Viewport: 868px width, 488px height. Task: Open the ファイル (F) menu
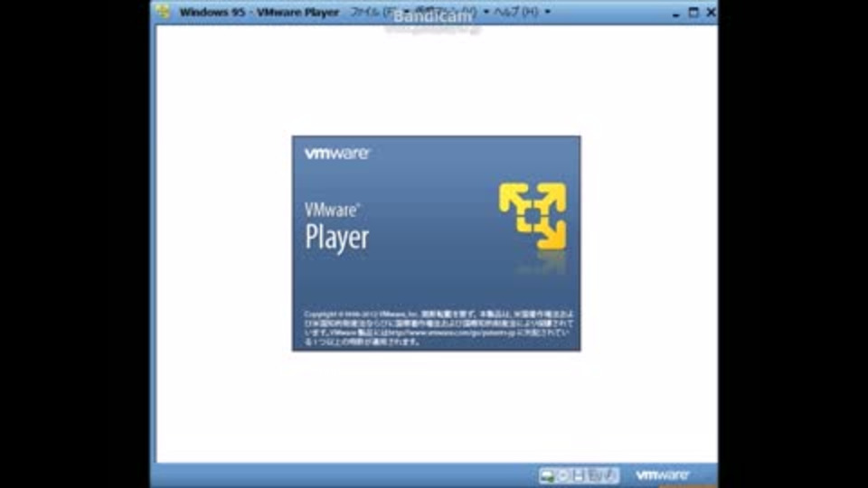(378, 12)
